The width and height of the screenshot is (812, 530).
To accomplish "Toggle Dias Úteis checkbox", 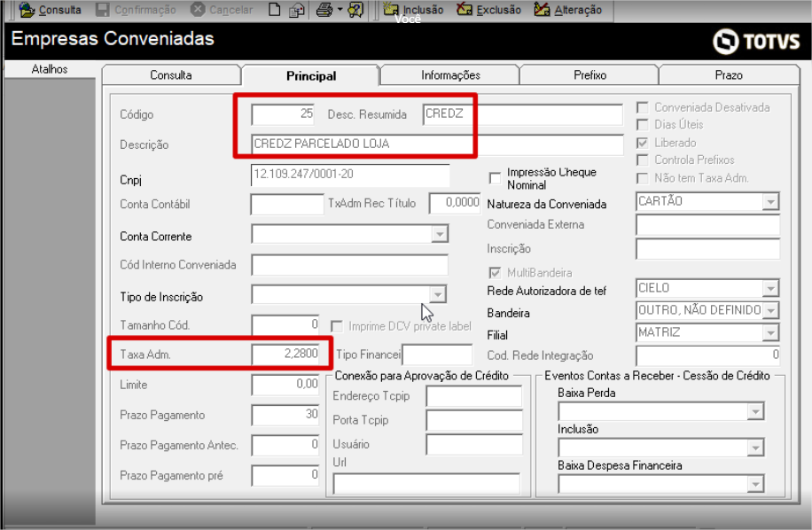I will 643,125.
